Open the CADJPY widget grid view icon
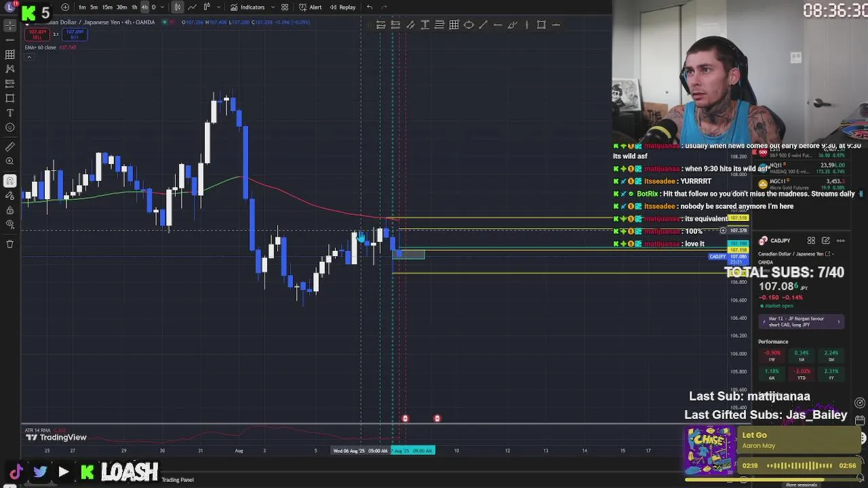The width and height of the screenshot is (868, 488). coord(811,241)
